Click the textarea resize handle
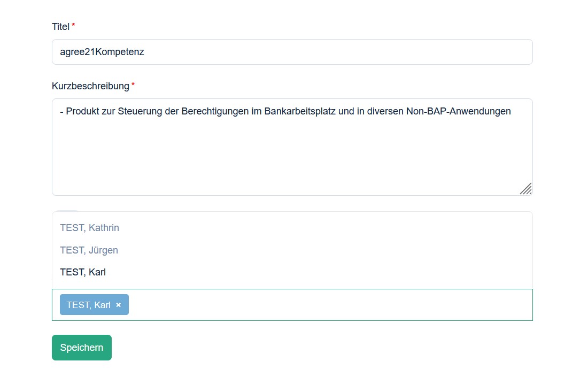The height and width of the screenshot is (392, 588). point(526,189)
